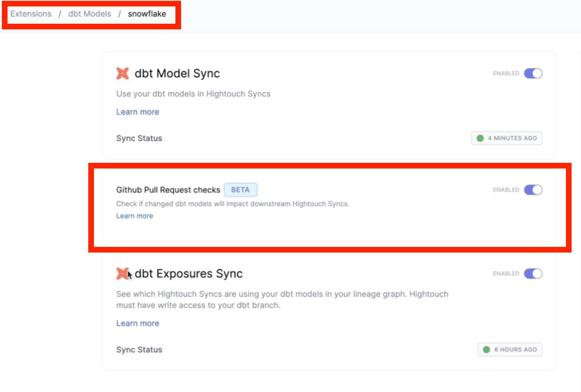Click the dbt Exposures Sync heading
Image resolution: width=581 pixels, height=392 pixels.
pyautogui.click(x=189, y=274)
